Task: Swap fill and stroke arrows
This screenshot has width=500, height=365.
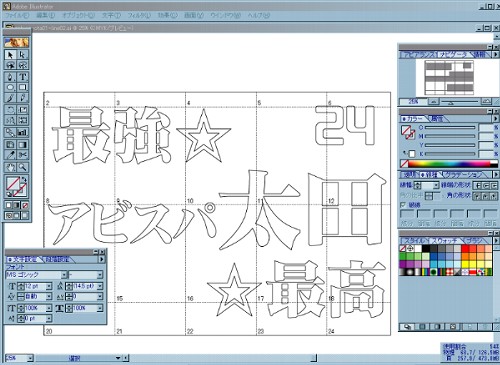Action: tap(24, 180)
